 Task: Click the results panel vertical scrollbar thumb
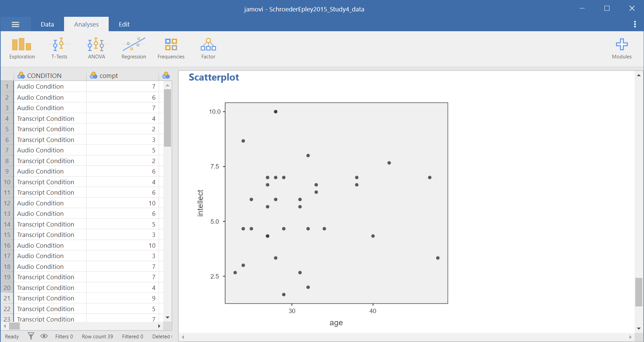[x=639, y=292]
